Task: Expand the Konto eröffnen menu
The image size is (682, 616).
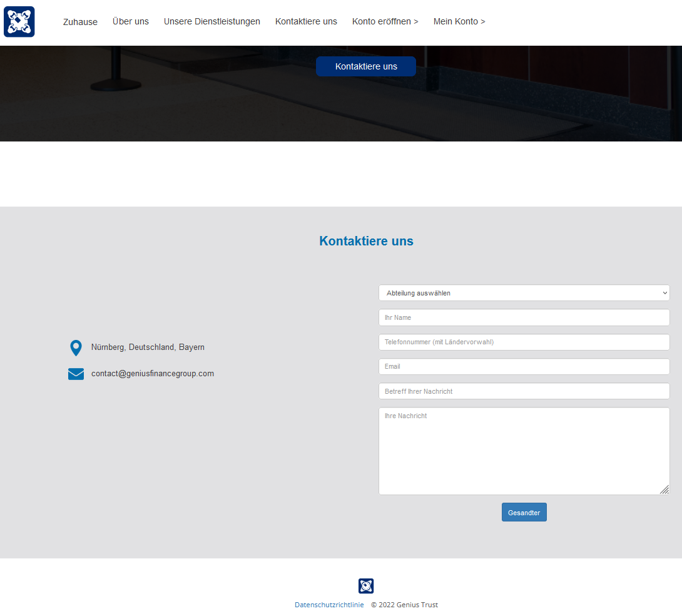Action: [385, 21]
